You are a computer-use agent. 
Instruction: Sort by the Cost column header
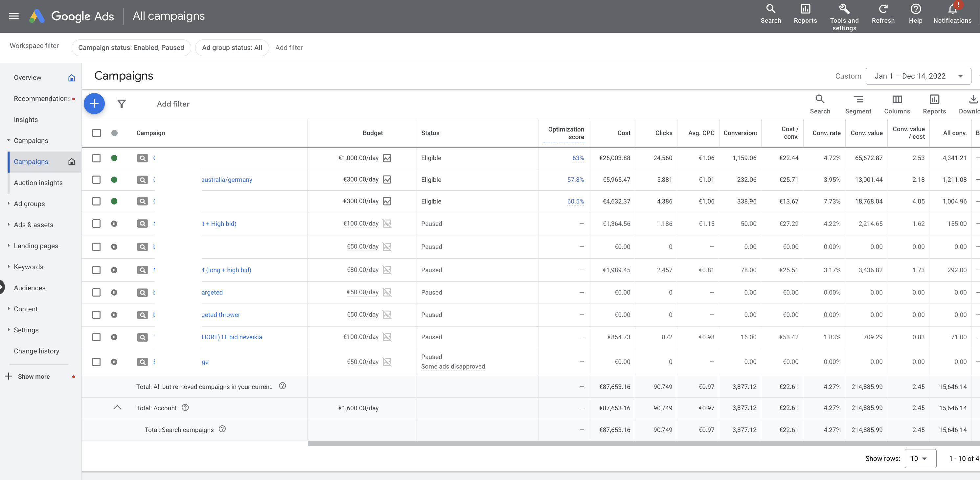coord(624,133)
